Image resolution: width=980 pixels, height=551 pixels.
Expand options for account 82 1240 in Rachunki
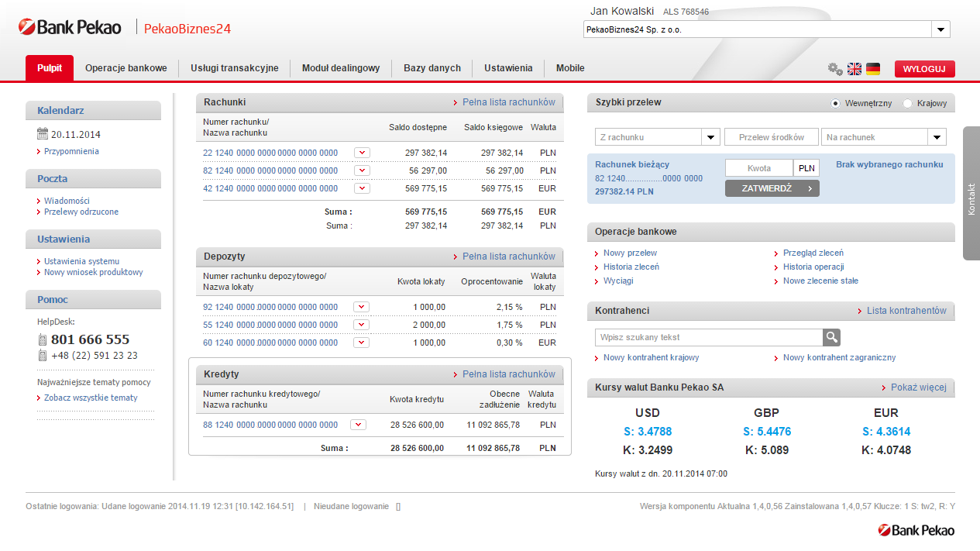click(362, 170)
